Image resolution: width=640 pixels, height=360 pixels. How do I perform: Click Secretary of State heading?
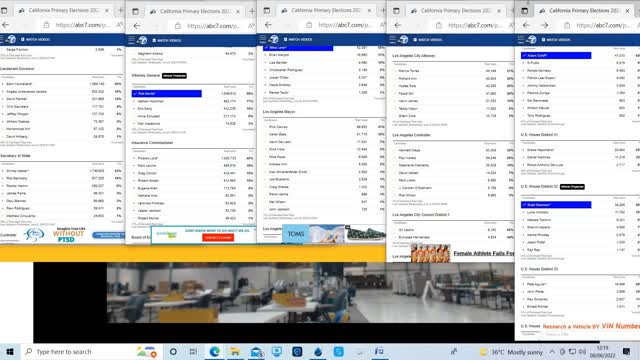click(x=15, y=156)
